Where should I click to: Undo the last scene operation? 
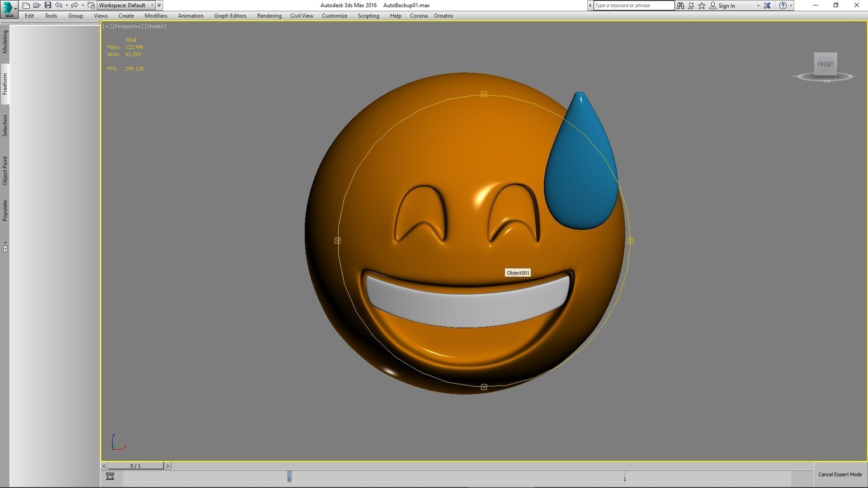point(59,5)
